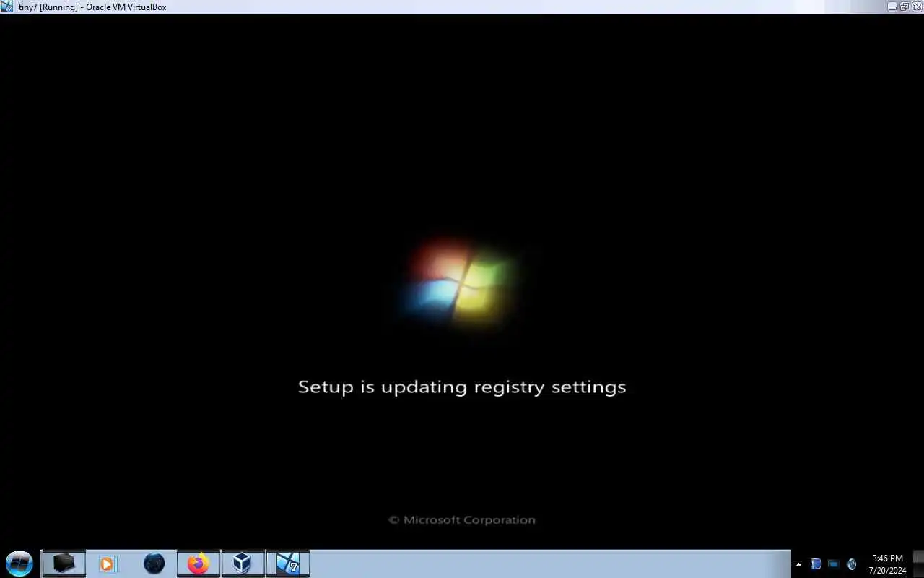This screenshot has width=924, height=578.
Task: Open VirtualBox Manager cube icon in taskbar
Action: click(243, 564)
